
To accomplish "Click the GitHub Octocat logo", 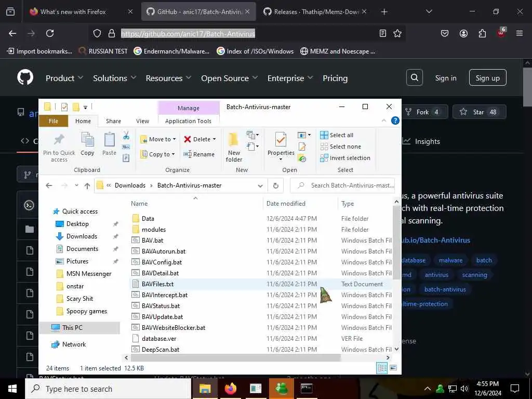I will pyautogui.click(x=25, y=78).
